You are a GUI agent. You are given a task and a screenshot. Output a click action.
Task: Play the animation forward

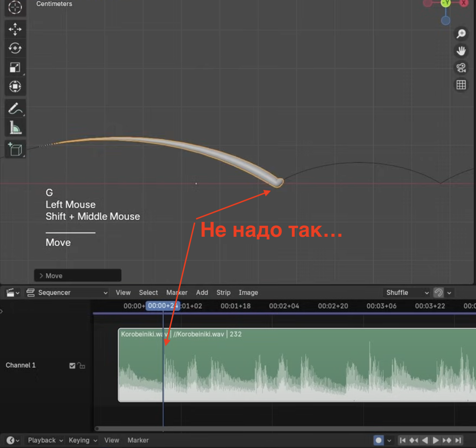coord(436,440)
